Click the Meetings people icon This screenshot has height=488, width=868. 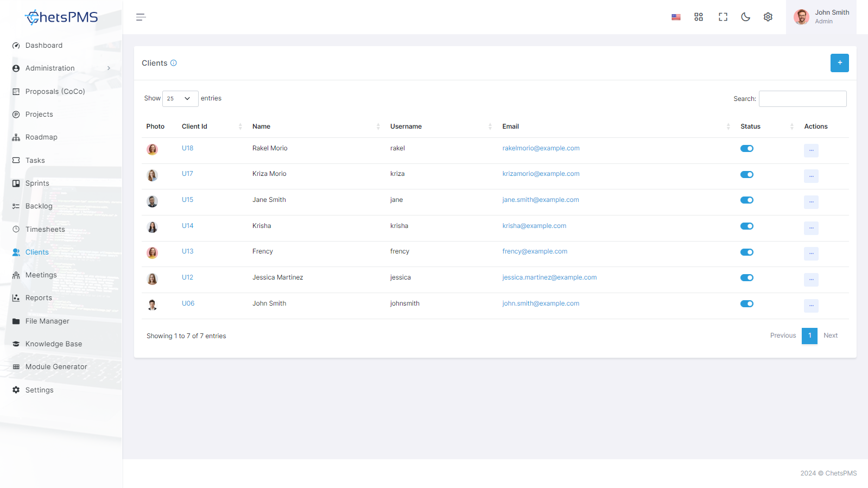[16, 275]
